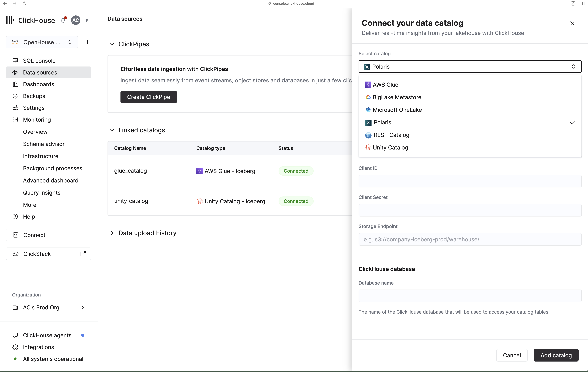
Task: Collapse the sidebar with the arrow icon
Action: (88, 20)
